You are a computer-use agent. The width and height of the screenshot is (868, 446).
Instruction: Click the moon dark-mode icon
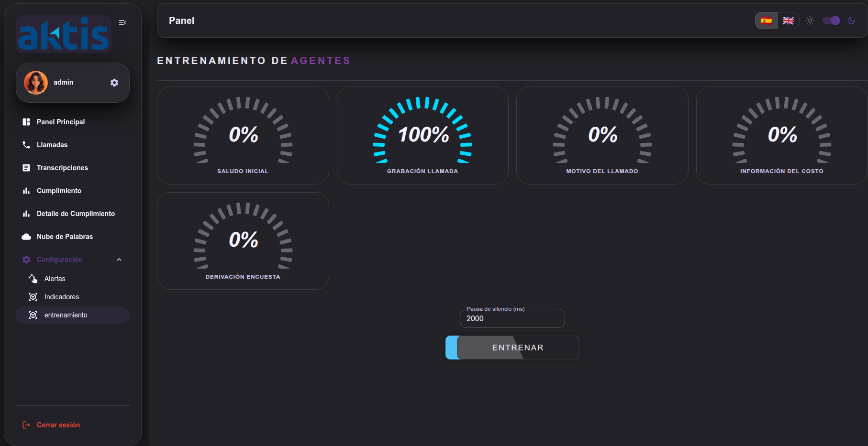[851, 21]
